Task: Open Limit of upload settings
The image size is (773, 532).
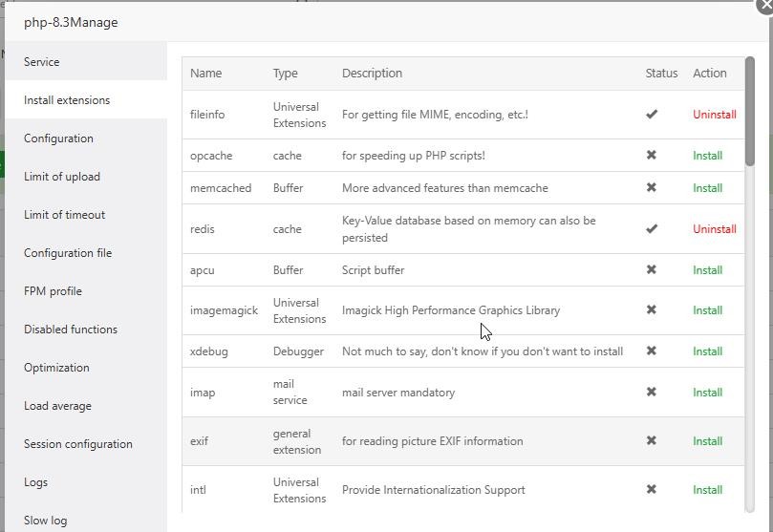Action: (x=62, y=177)
